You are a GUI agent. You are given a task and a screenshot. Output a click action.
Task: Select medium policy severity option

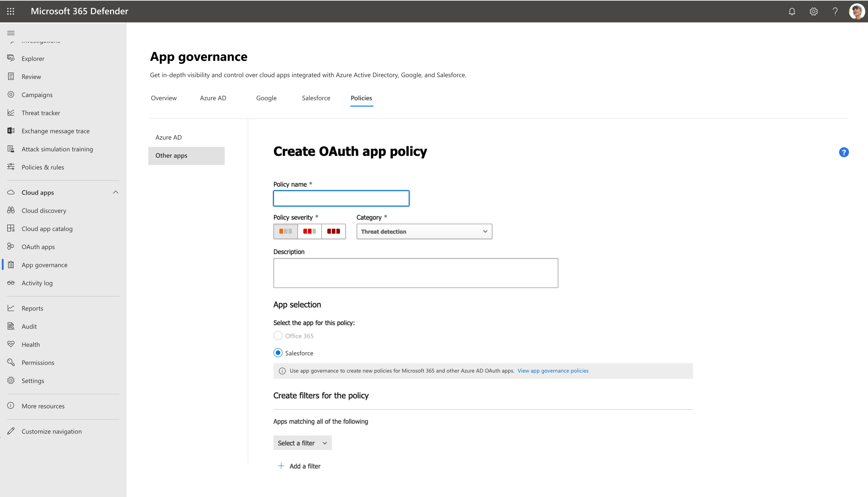click(x=309, y=231)
